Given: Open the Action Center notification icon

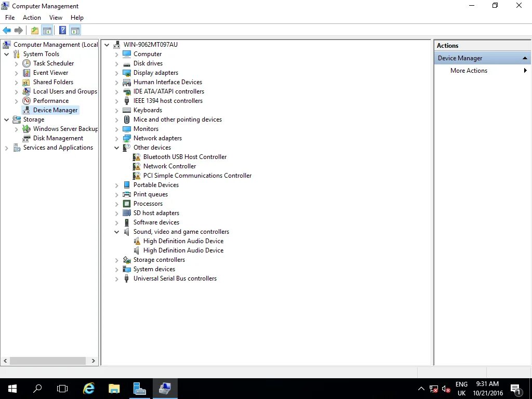Looking at the screenshot, I should 516,389.
